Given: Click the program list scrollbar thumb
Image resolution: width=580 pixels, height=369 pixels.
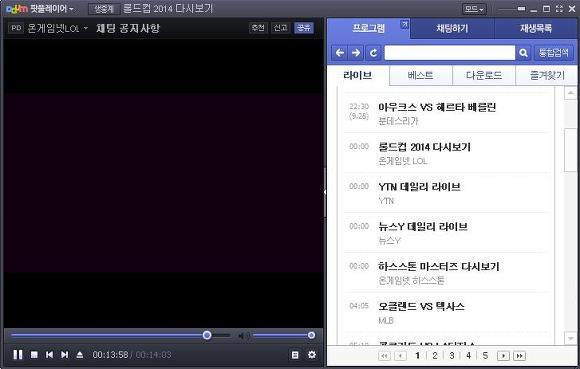Looking at the screenshot, I should tap(571, 150).
